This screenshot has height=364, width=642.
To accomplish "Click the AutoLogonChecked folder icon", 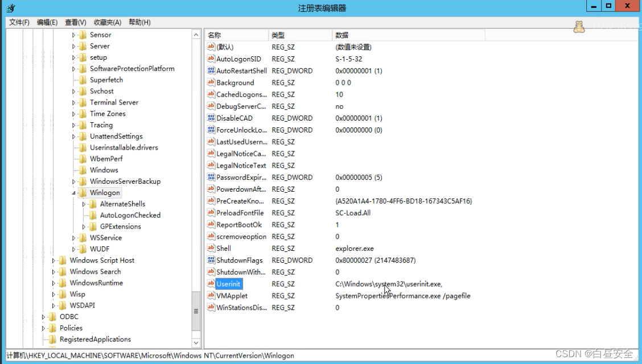I will tap(93, 215).
